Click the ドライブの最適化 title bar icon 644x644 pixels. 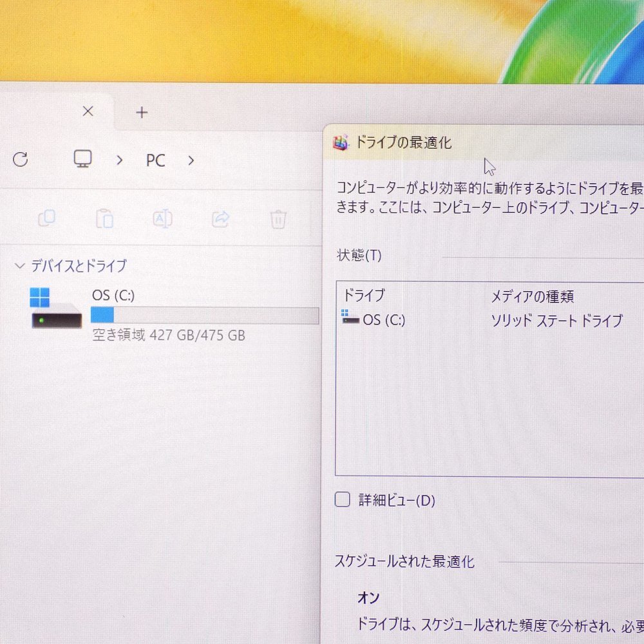(x=341, y=142)
